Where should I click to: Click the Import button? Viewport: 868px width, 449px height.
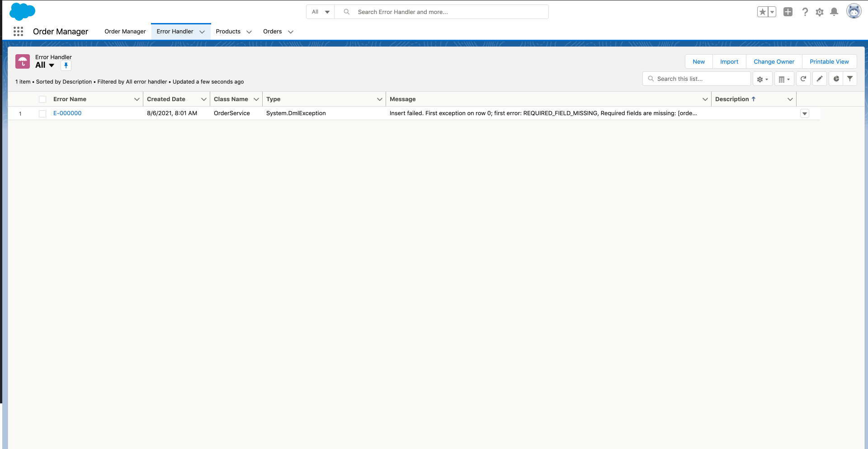pyautogui.click(x=729, y=62)
